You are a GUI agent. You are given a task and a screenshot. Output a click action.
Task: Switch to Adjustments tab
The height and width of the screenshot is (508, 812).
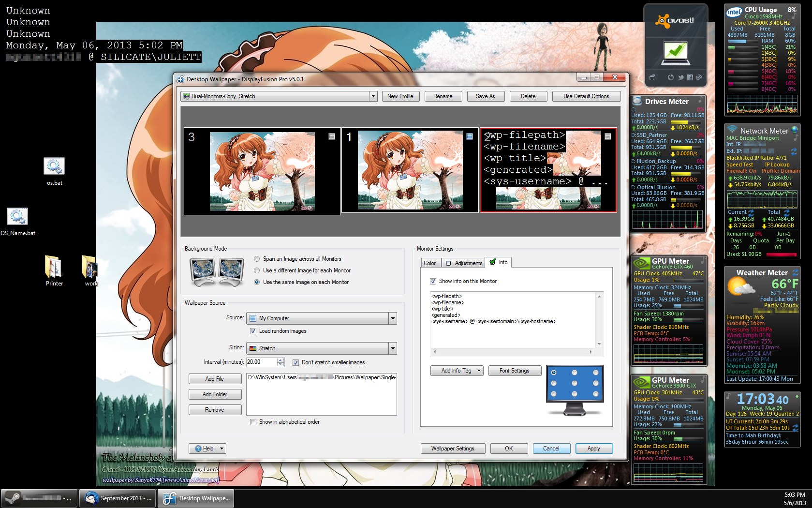[464, 263]
